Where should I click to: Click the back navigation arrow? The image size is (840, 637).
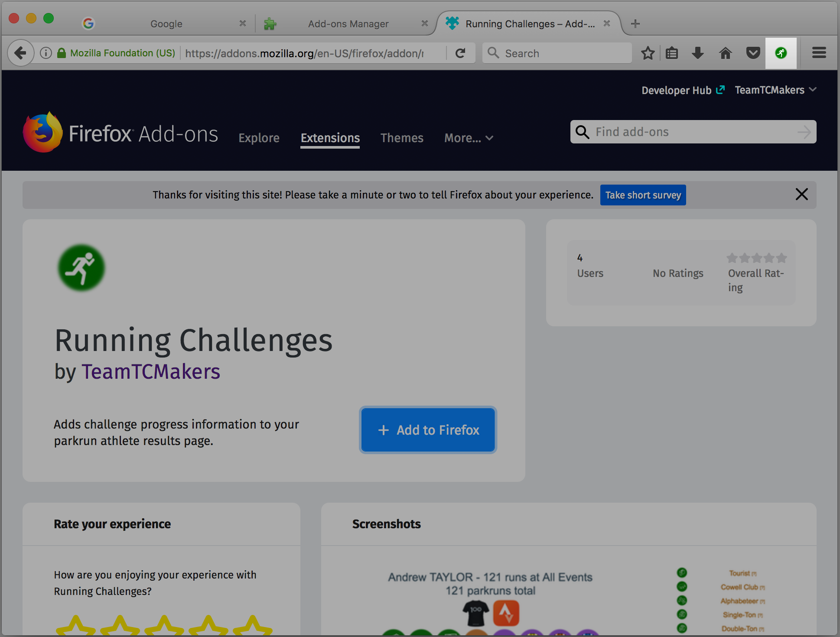pos(20,53)
